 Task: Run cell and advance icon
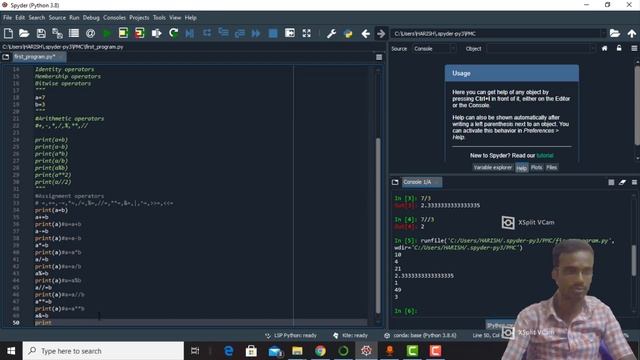click(x=140, y=33)
